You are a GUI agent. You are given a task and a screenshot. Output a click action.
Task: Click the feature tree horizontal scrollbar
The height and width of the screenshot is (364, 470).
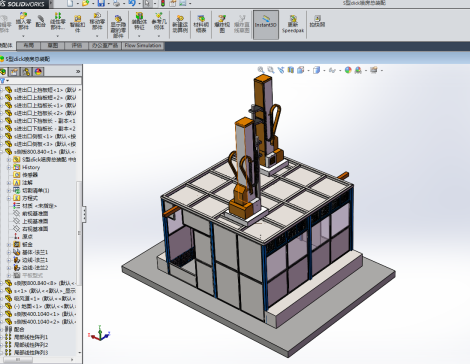(x=18, y=360)
